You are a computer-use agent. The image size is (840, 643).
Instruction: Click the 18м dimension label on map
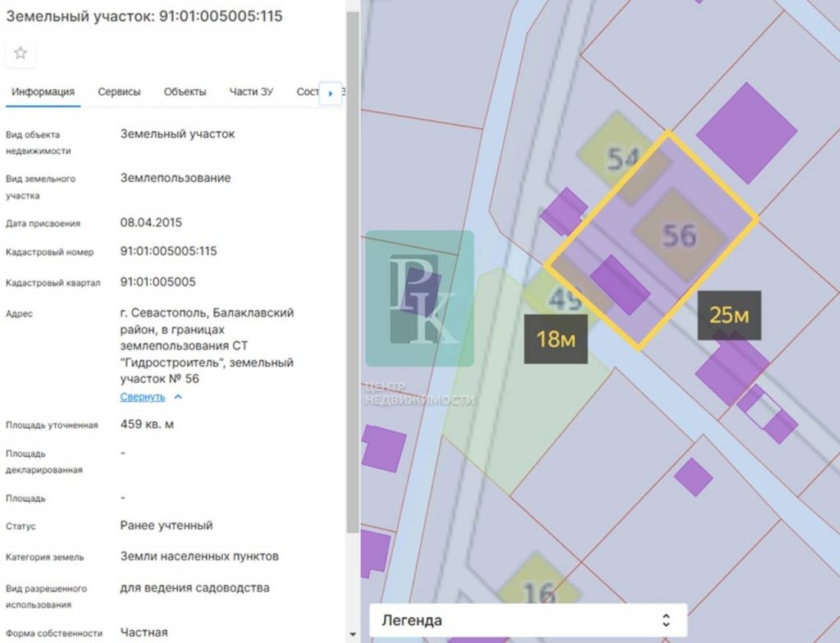(x=555, y=339)
